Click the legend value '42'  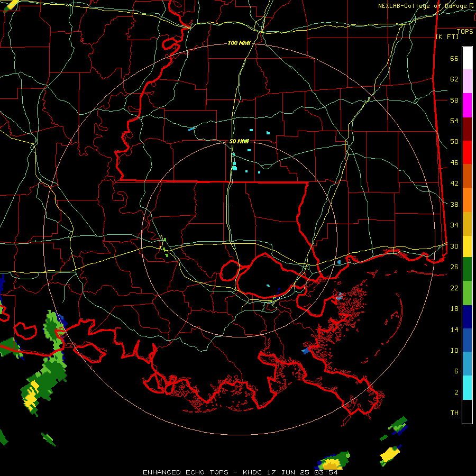[x=454, y=184]
